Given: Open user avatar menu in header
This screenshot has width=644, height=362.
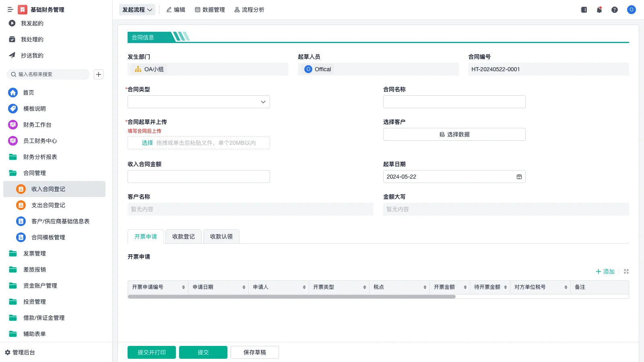Looking at the screenshot, I should point(631,10).
